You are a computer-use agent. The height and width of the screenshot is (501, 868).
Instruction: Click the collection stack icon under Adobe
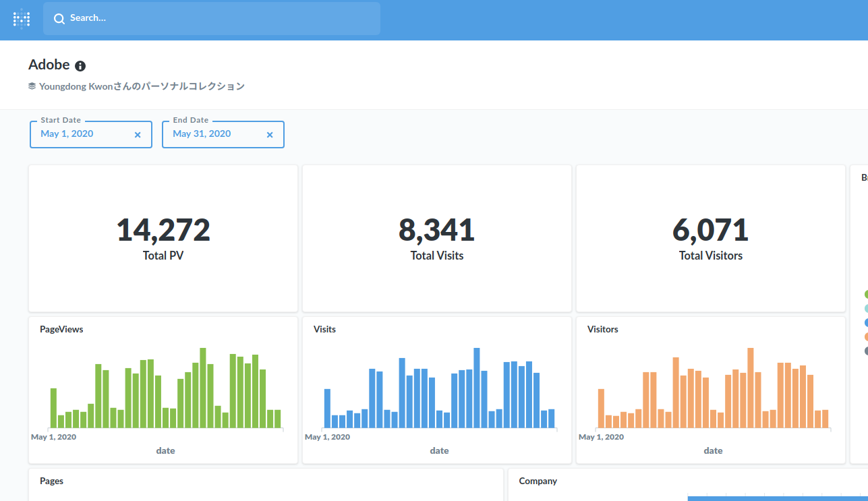32,86
